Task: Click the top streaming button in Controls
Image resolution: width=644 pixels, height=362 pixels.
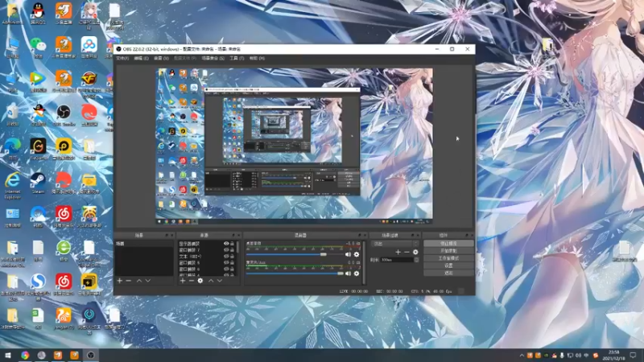Action: tap(448, 244)
